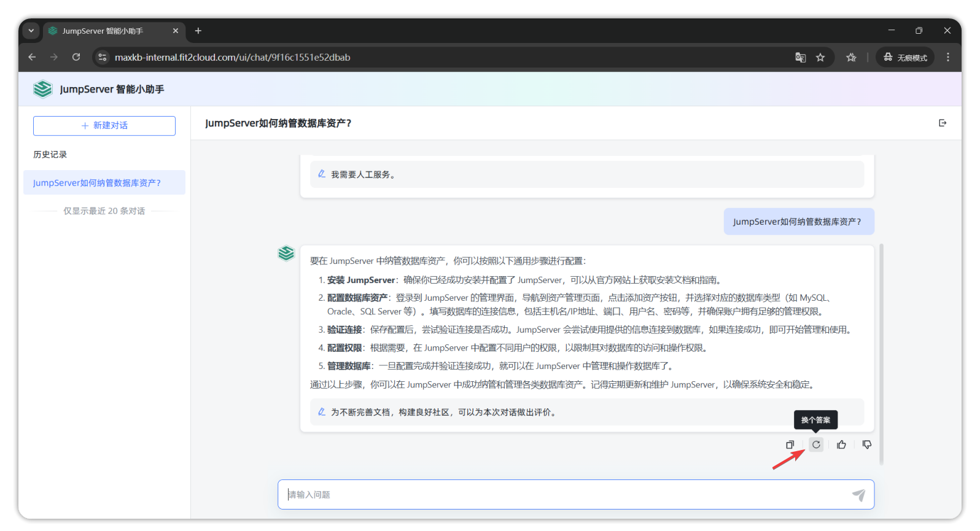Restore the browser window size

click(919, 30)
